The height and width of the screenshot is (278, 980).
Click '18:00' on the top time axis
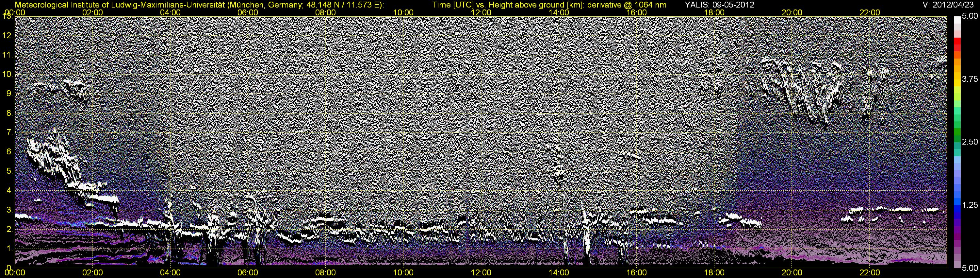click(x=714, y=12)
